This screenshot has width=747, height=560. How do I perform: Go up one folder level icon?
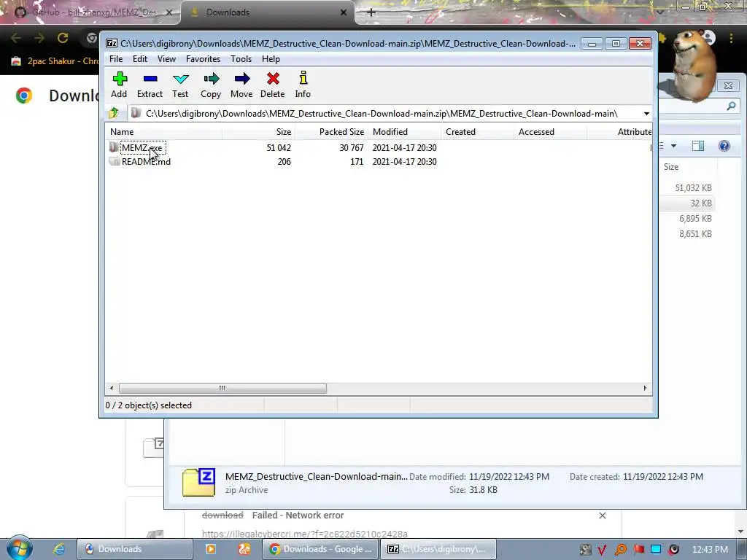(x=114, y=113)
